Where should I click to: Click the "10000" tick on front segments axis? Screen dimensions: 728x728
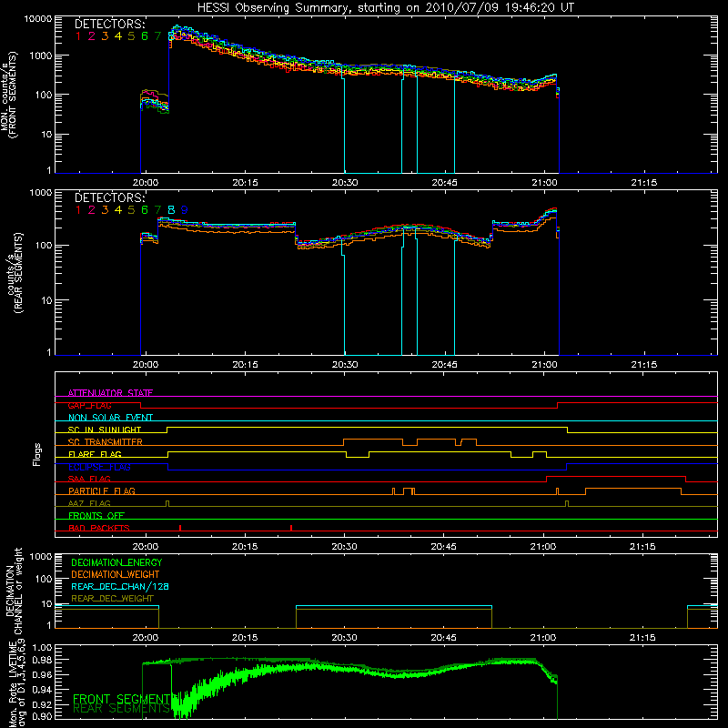pos(38,19)
